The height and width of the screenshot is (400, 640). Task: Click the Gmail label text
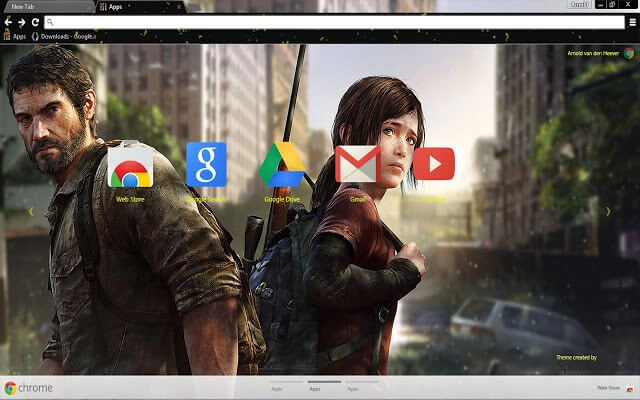[358, 200]
